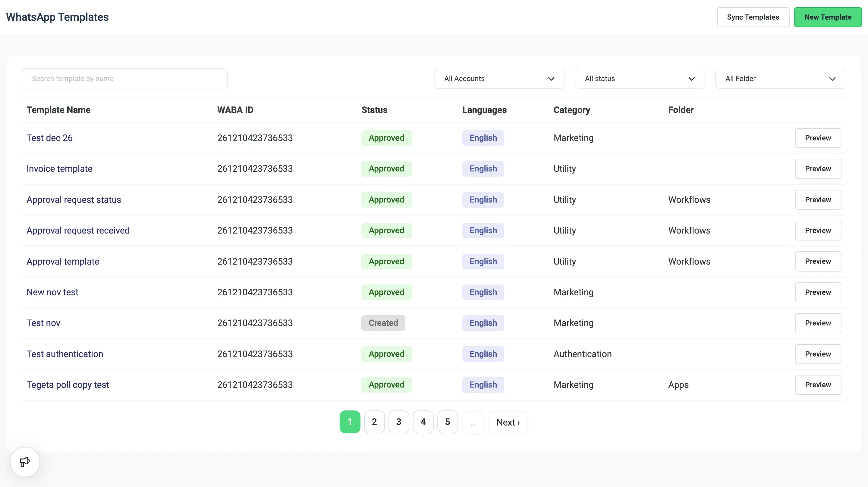Click Apps folder in Tegeta poll row
This screenshot has width=868, height=487.
click(x=678, y=385)
